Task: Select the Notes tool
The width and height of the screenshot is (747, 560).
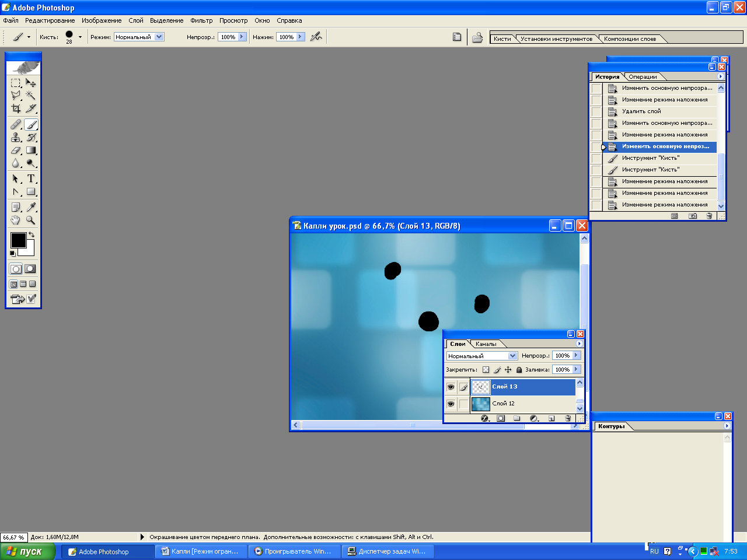Action: [x=16, y=207]
